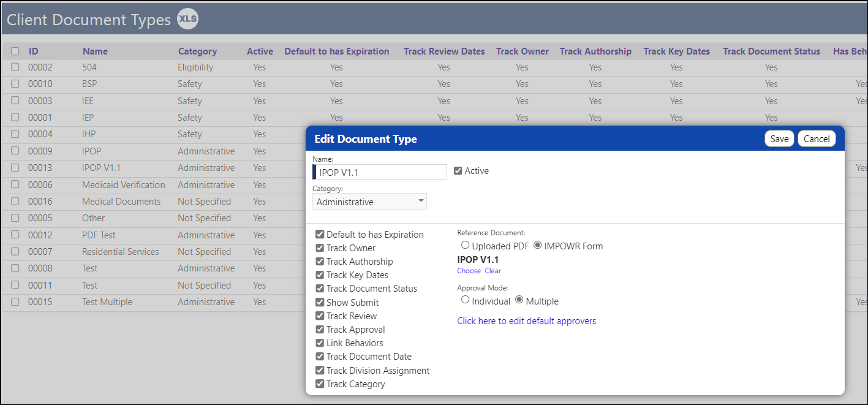This screenshot has width=868, height=405.
Task: Click into the Name field containing IPOP V1.1
Action: [380, 172]
